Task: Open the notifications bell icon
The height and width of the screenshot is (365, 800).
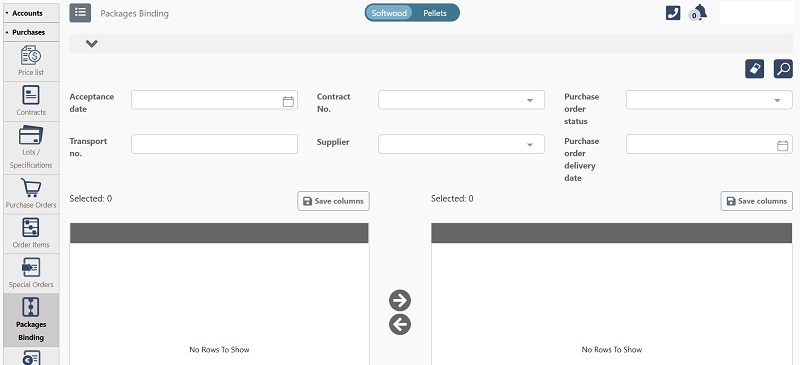Action: pyautogui.click(x=698, y=13)
